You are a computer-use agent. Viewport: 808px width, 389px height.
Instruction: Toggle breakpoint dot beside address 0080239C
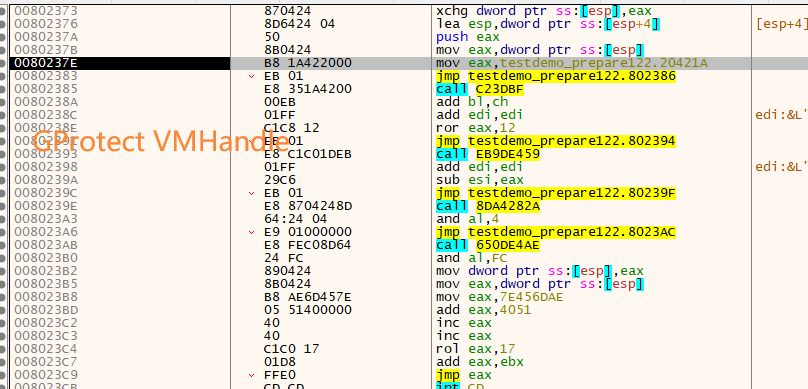[3, 193]
